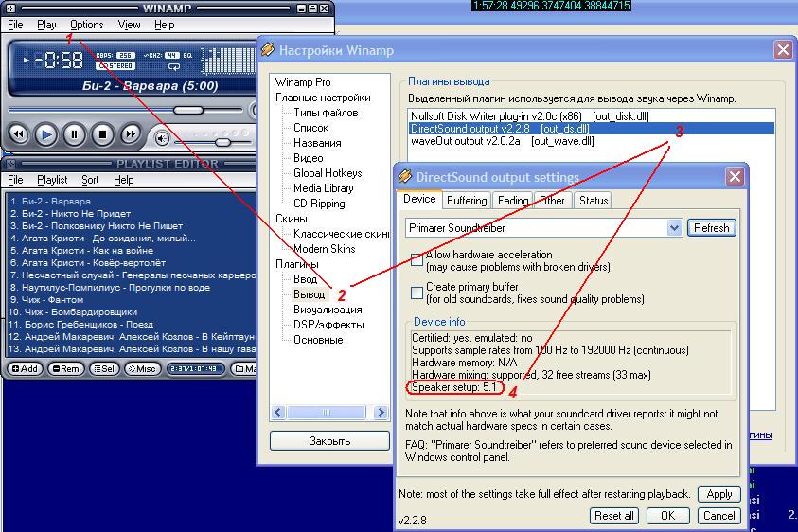
Task: Open the Sort menu in Playlist Editor
Action: click(x=90, y=180)
